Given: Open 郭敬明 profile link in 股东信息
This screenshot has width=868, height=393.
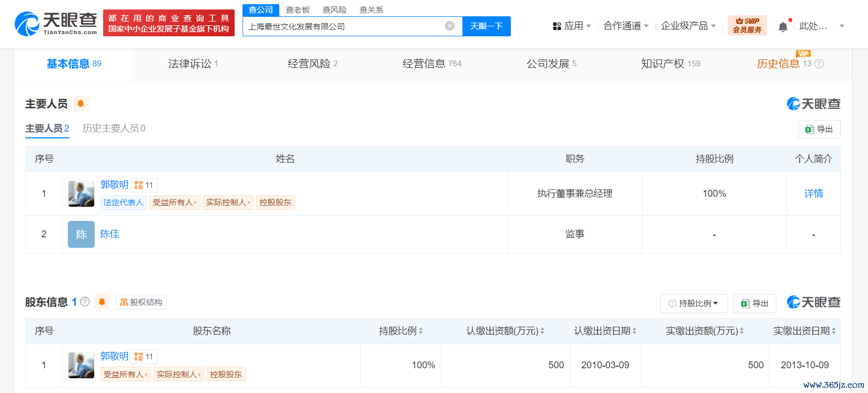Looking at the screenshot, I should coord(114,356).
